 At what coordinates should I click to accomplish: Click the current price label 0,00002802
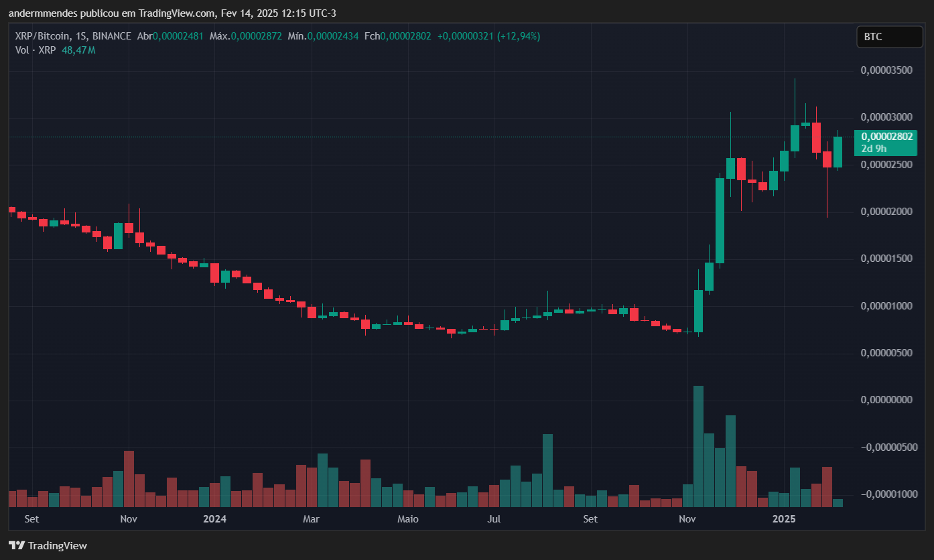tap(887, 137)
